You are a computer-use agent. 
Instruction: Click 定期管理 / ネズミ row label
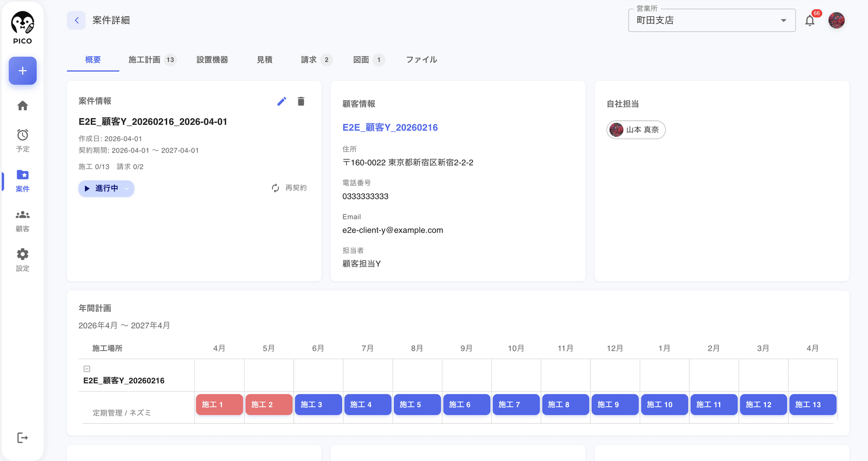122,413
